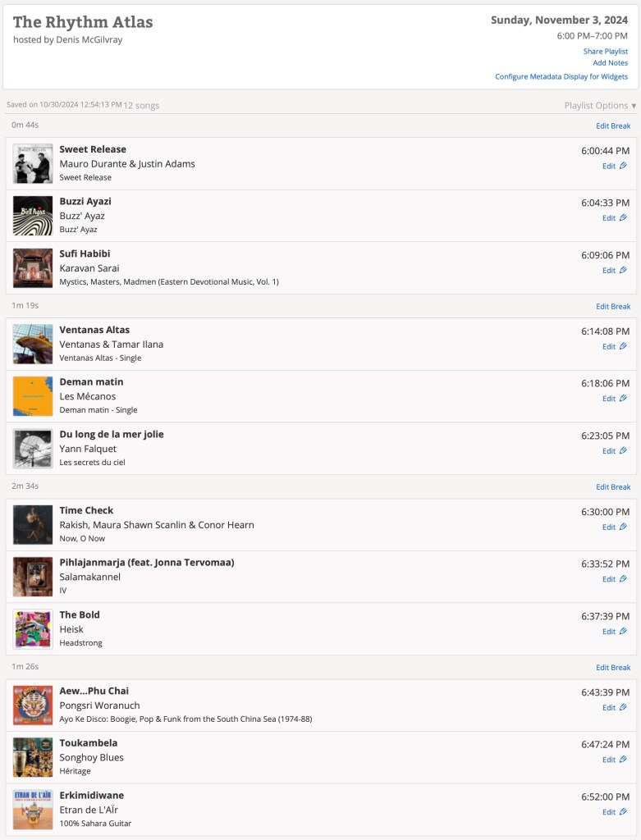Click the pencil edit icon for Sweet Release
Viewport: 641px width, 840px height.
click(623, 166)
